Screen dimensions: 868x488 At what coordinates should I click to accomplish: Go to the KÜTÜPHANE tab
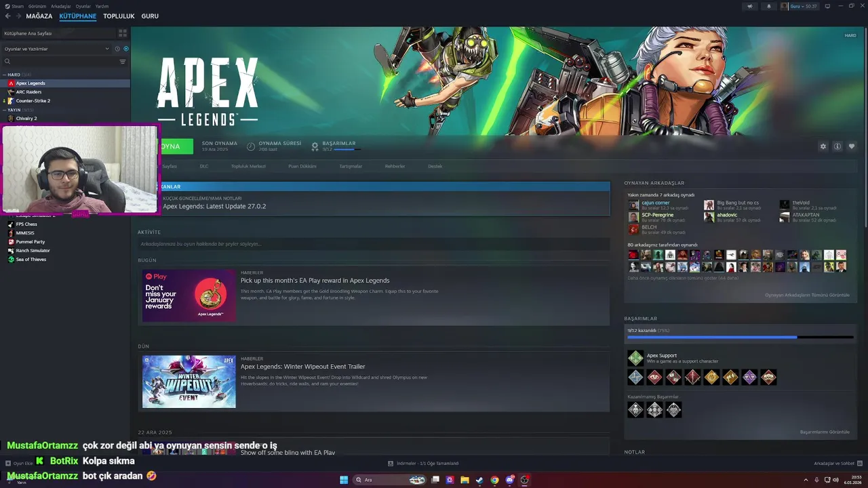point(78,16)
